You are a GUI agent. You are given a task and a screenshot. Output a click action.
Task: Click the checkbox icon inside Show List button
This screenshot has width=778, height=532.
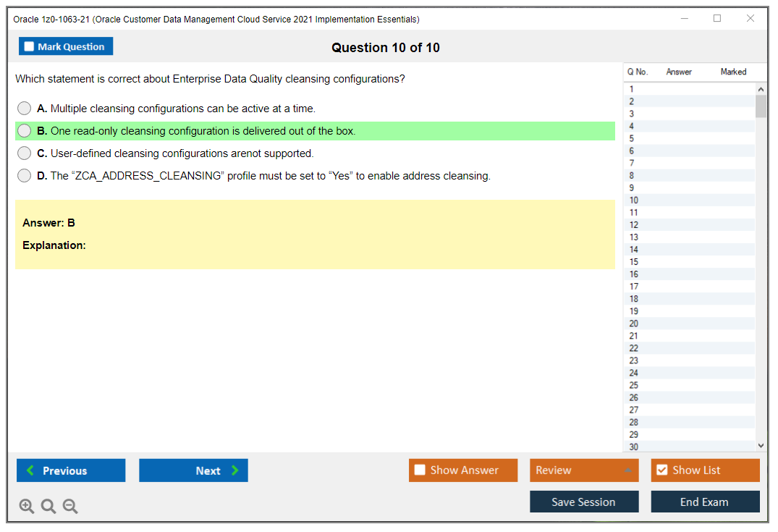click(x=661, y=470)
